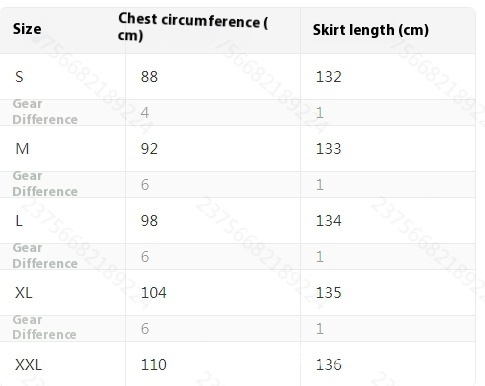Click skirt length 132 cell
Viewport: 485px width, 386px height.
pos(329,77)
